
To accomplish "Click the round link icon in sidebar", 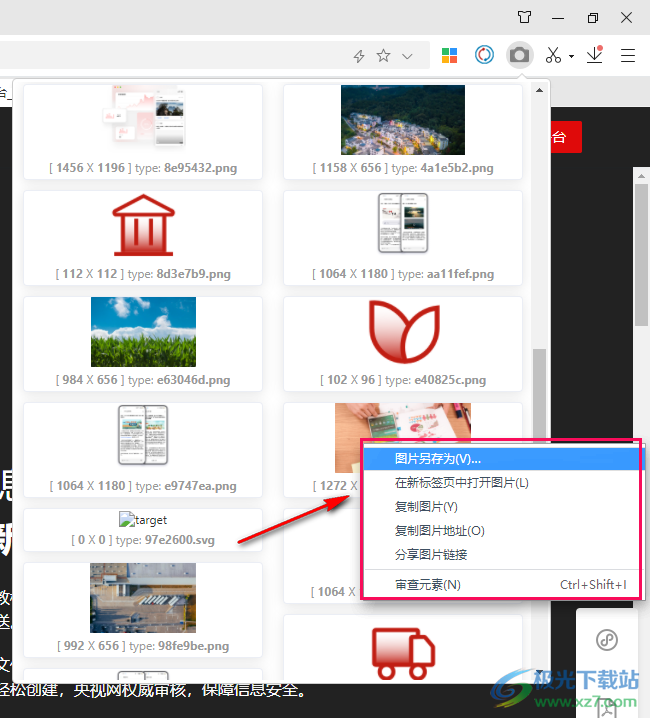I will point(607,640).
